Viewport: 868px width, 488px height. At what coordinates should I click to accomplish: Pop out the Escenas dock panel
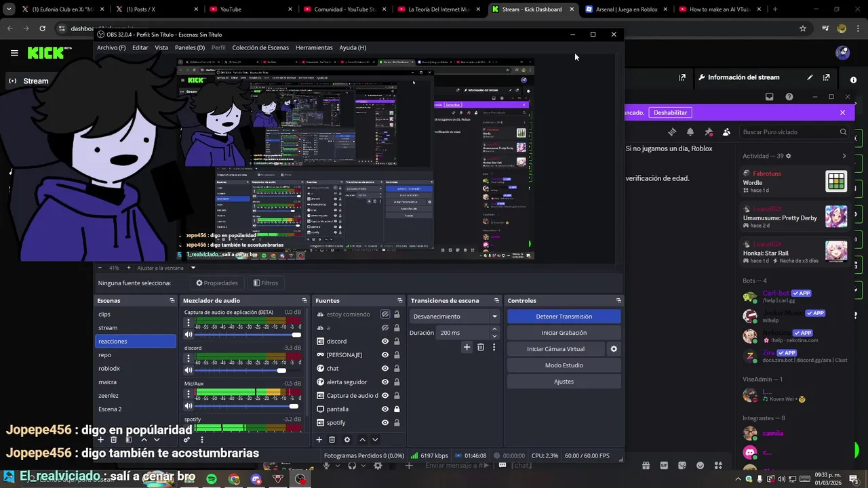tap(172, 300)
